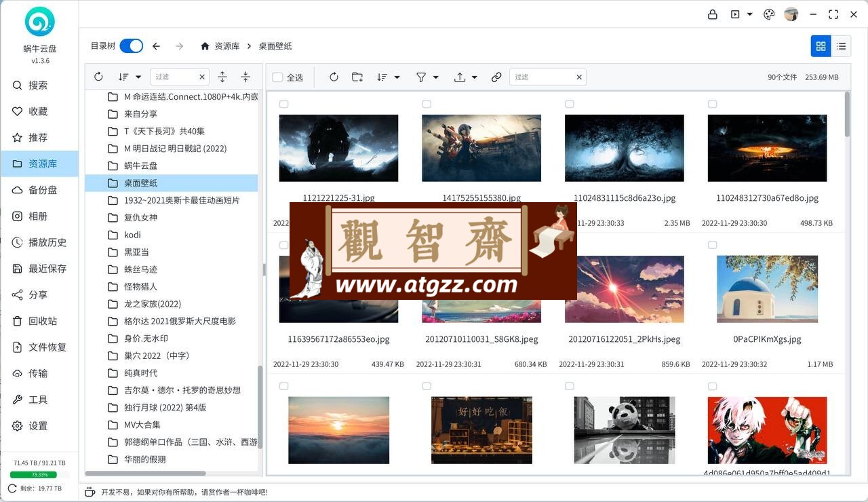Clear the file list filter box

[579, 77]
